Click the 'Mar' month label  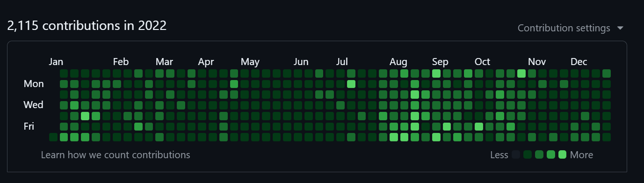point(164,62)
